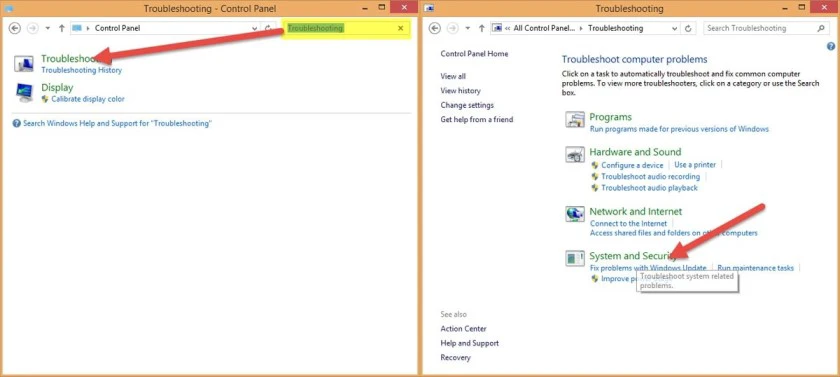The height and width of the screenshot is (377, 840).
Task: Open Programs category heading
Action: coord(611,117)
